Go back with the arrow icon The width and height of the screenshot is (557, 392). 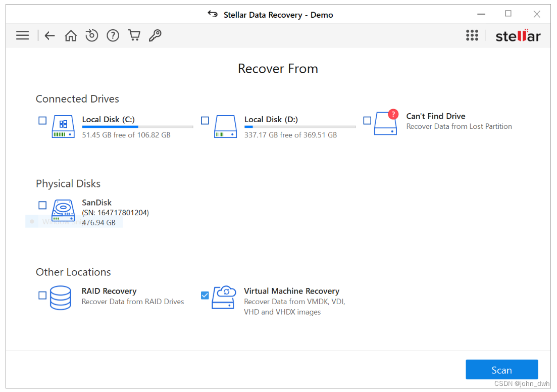click(49, 35)
